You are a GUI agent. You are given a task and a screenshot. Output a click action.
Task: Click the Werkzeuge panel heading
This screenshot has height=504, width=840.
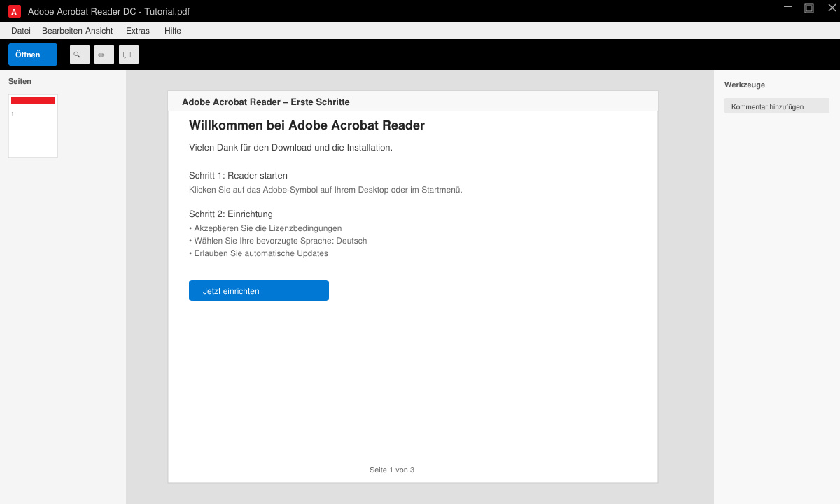pyautogui.click(x=745, y=85)
